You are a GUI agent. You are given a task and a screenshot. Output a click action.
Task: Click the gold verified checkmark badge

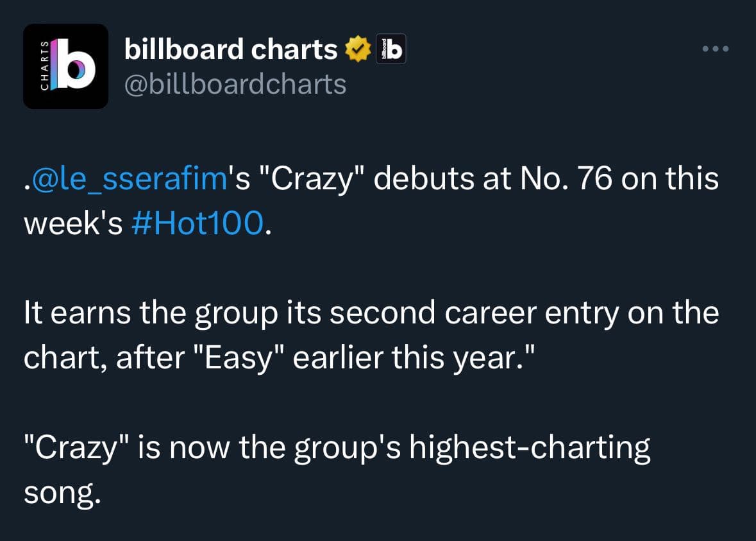pos(358,49)
